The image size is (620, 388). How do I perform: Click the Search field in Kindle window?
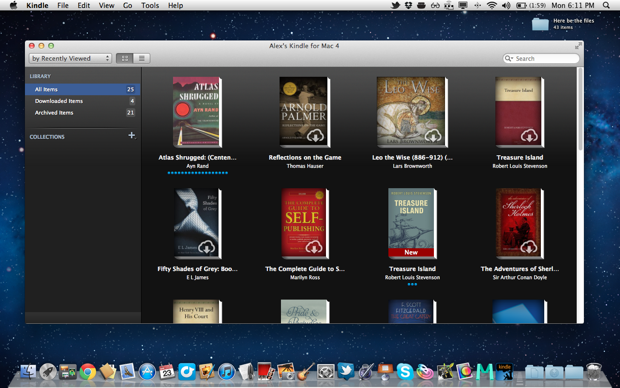coord(541,59)
